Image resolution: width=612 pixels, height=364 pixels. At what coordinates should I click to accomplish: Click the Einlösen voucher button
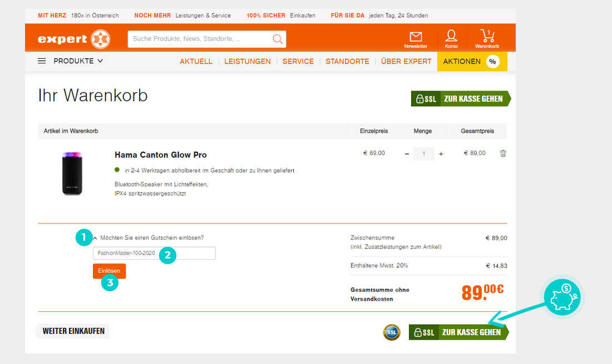point(109,271)
